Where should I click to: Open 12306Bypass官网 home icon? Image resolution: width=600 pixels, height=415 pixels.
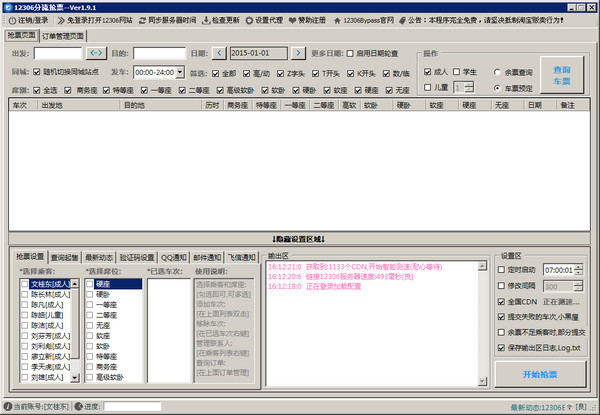click(337, 21)
